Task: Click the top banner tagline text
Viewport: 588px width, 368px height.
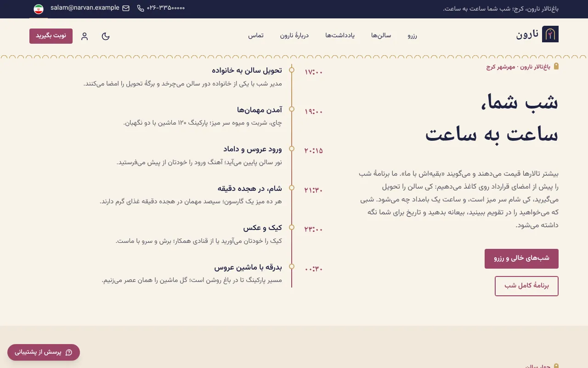Action: (x=501, y=9)
